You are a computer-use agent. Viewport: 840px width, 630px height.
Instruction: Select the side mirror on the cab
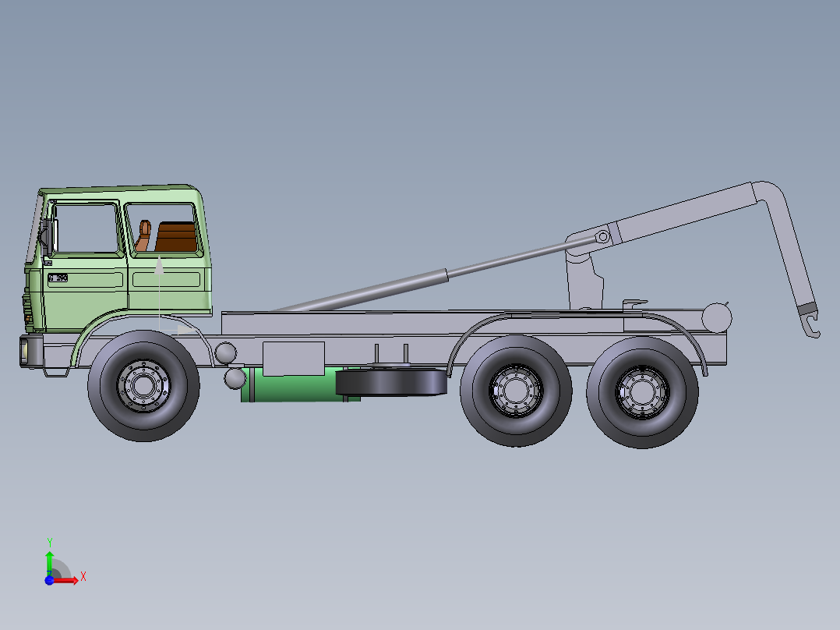click(x=47, y=236)
